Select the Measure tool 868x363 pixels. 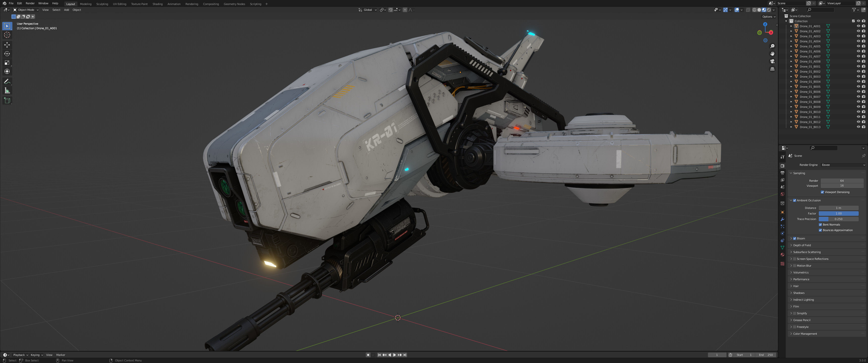[x=7, y=90]
